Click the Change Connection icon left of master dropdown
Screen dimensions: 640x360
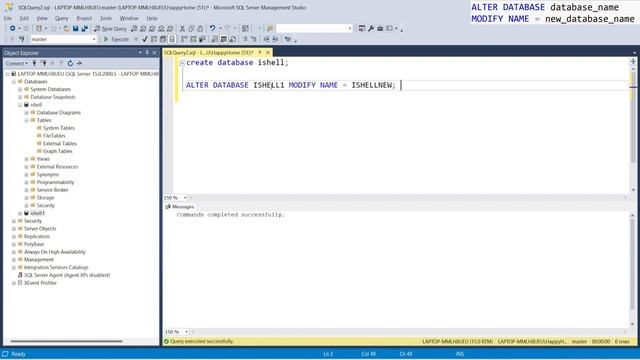tap(22, 39)
